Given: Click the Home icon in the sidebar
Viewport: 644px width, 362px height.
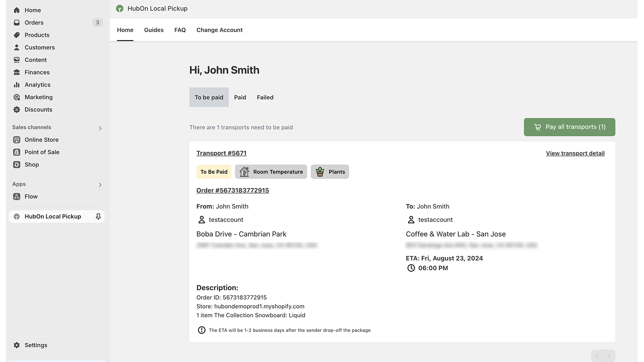Looking at the screenshot, I should 17,10.
